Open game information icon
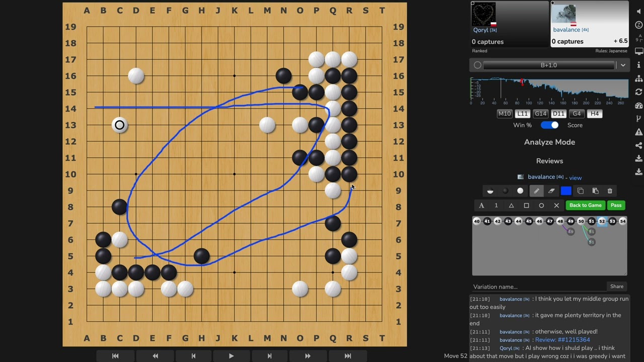The height and width of the screenshot is (362, 644). pos(639,65)
